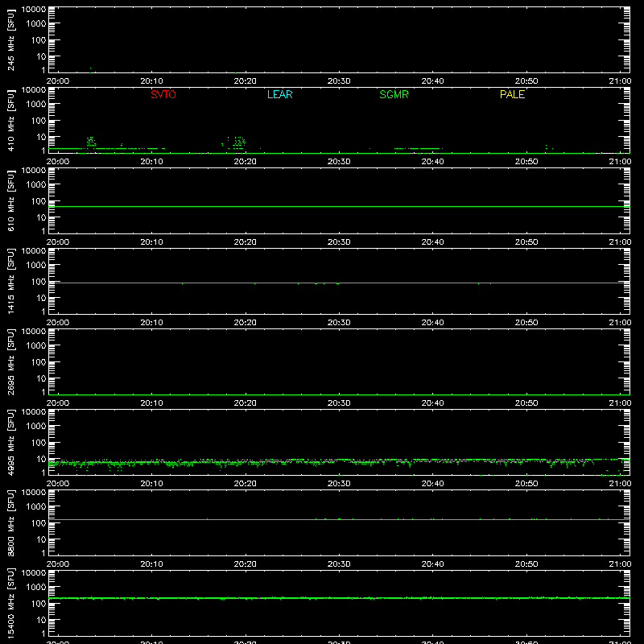The height and width of the screenshot is (644, 644).
Task: Click the 1000 tick label on 15400 MHz panel
Action: coord(36,588)
